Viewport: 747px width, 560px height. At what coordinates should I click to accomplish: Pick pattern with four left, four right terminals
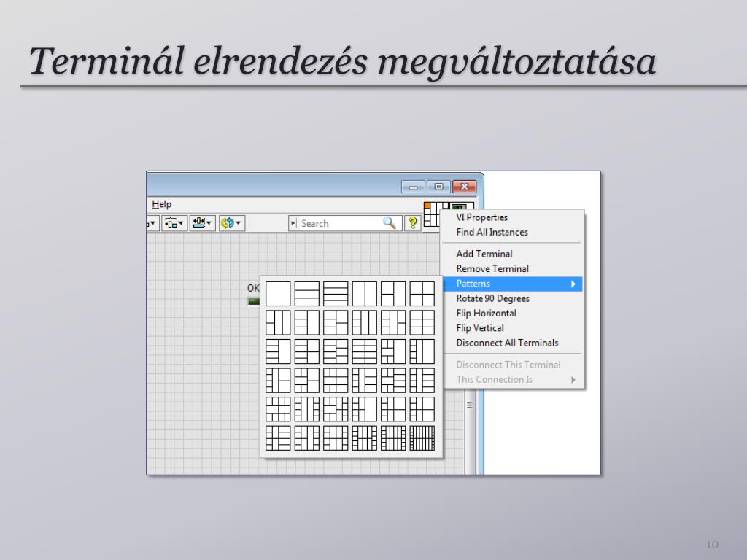(365, 351)
